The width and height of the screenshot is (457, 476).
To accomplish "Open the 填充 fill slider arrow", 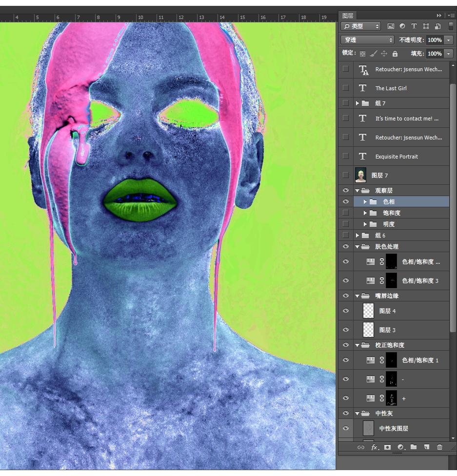I will pyautogui.click(x=449, y=54).
